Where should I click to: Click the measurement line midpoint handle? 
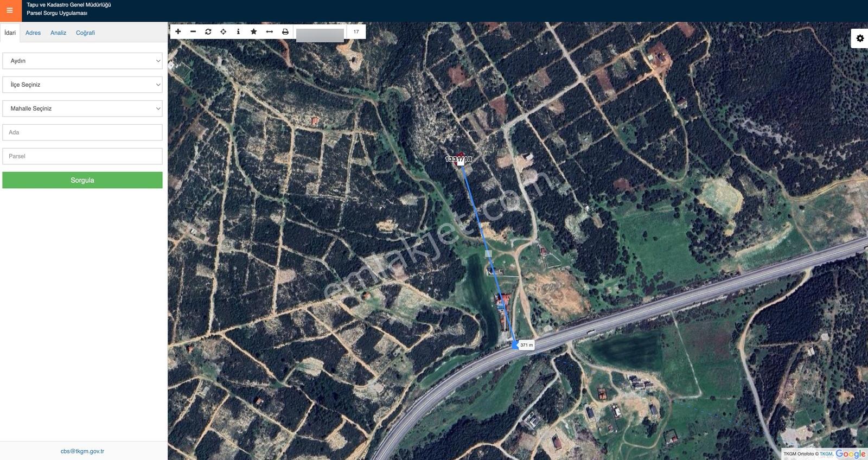tap(488, 253)
